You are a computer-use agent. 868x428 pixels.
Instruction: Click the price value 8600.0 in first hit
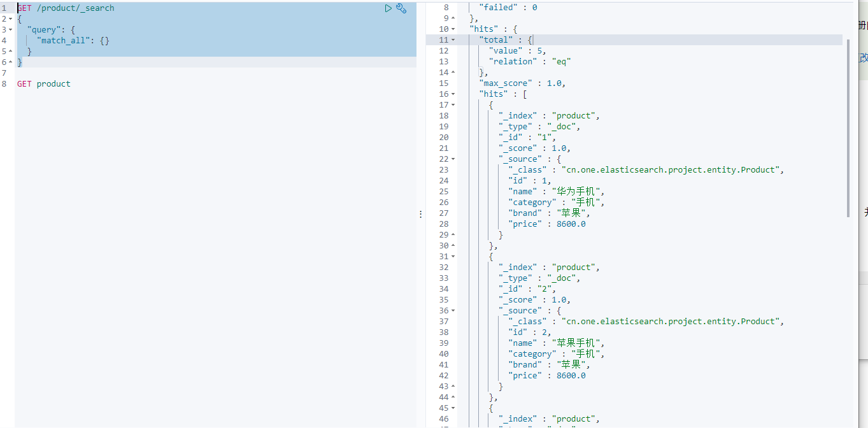point(570,224)
